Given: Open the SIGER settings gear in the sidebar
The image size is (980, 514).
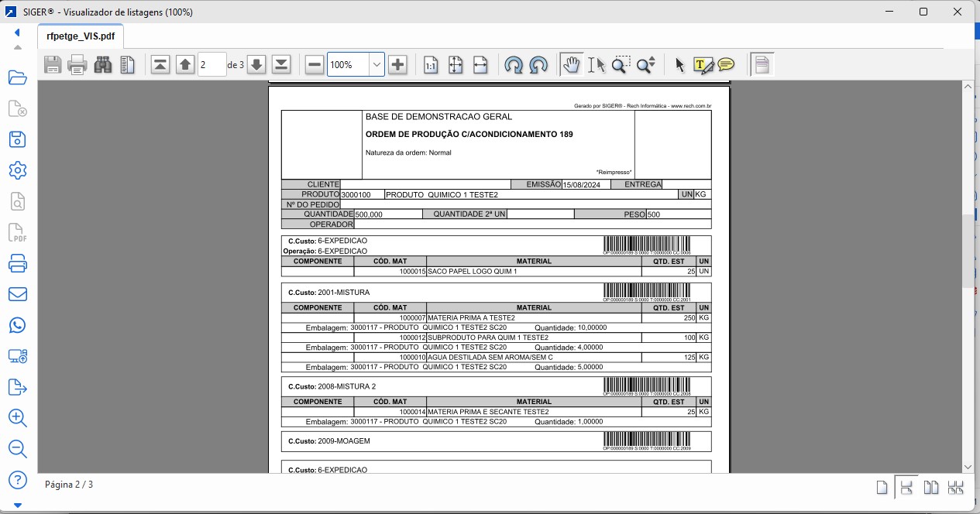Looking at the screenshot, I should pyautogui.click(x=17, y=170).
